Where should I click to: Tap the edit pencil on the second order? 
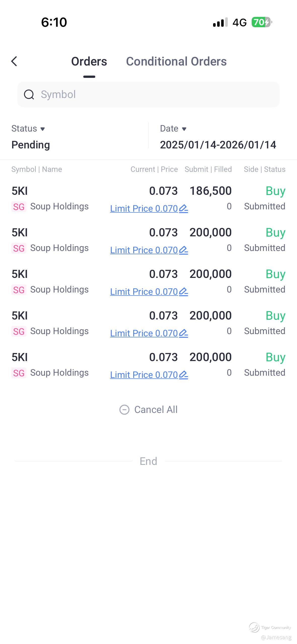click(x=183, y=250)
